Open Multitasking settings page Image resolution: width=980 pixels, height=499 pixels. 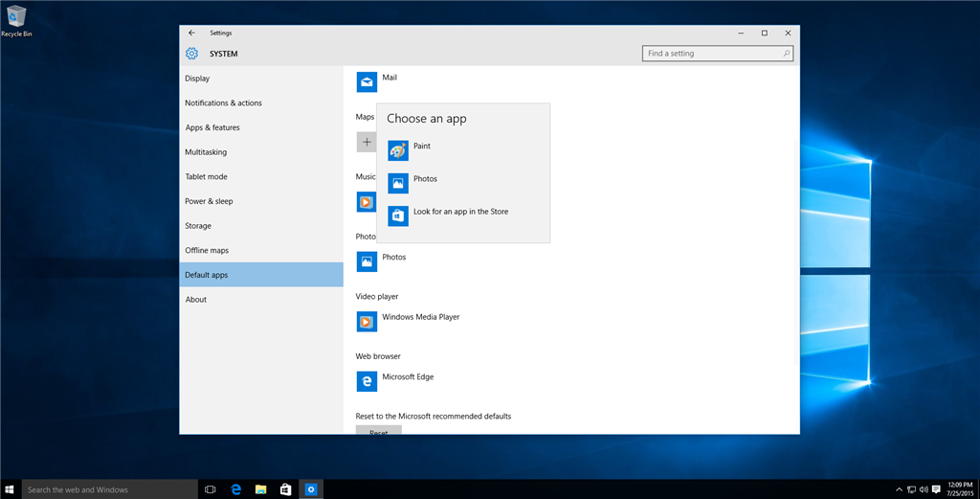pos(261,152)
